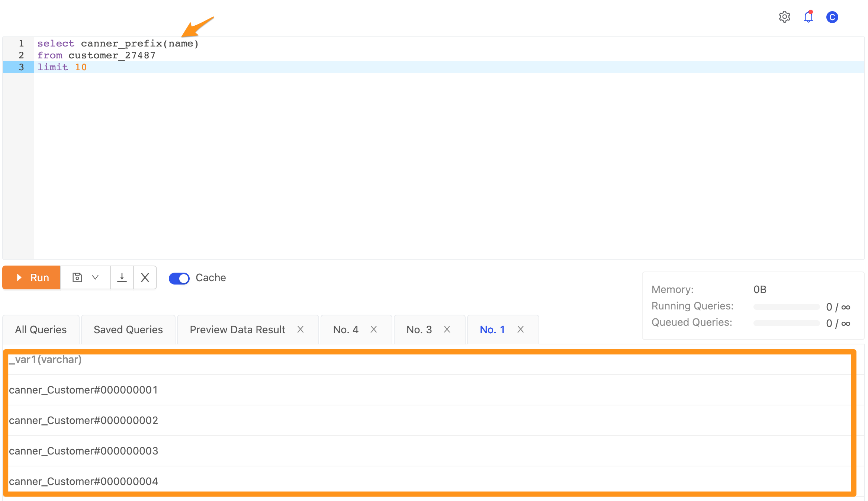Select the No. 1 result tab

492,330
